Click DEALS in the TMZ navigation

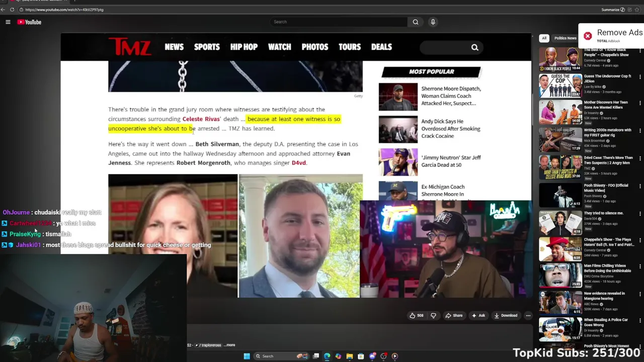(x=381, y=47)
